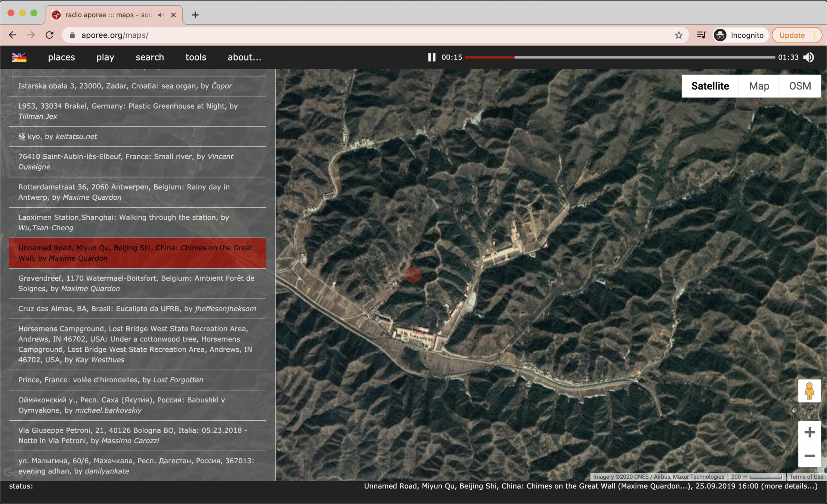Screen dimensions: 827x504
Task: Open Chrome media controls icon
Action: click(x=701, y=35)
